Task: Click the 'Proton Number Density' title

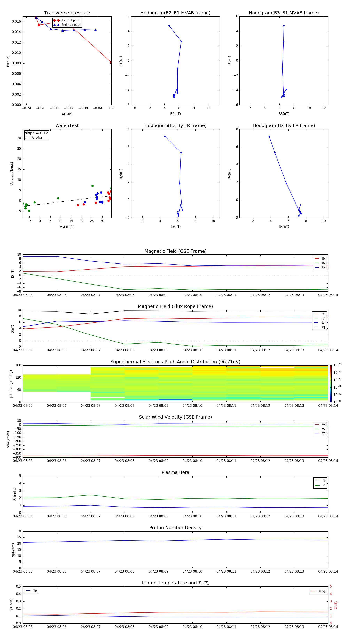Action: 175,528
